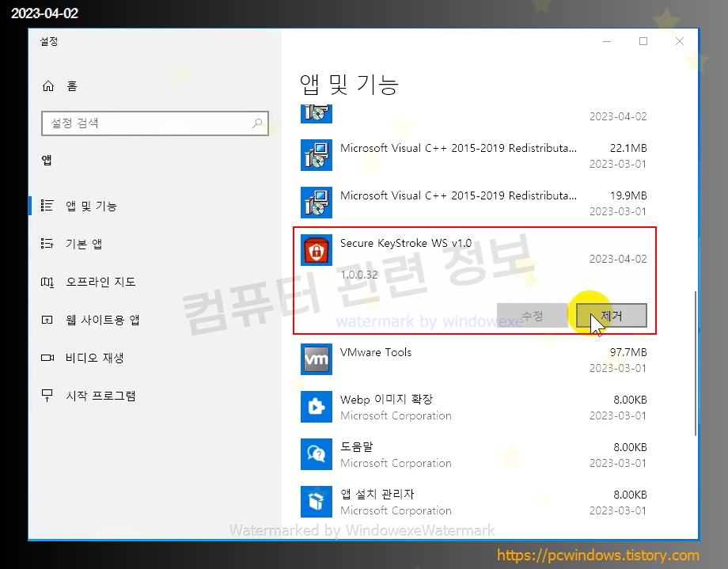Go to 오프라인 지도 settings
728x569 pixels.
[x=154, y=282]
